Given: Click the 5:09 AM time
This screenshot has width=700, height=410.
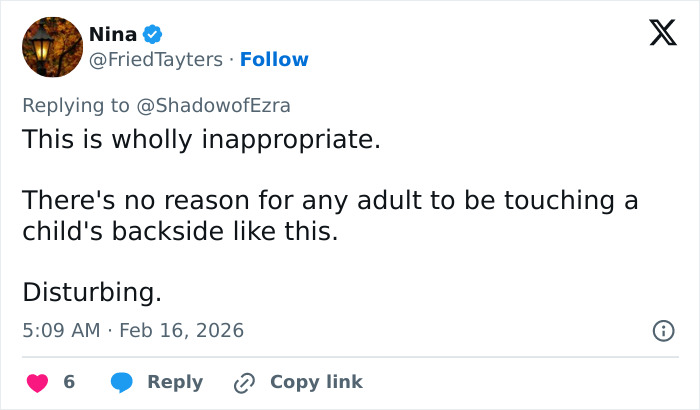Looking at the screenshot, I should point(60,330).
